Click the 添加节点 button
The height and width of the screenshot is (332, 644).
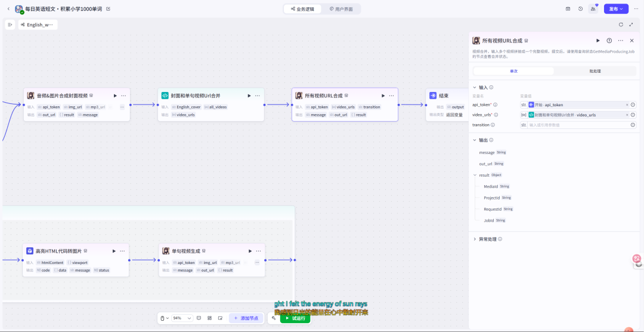coord(246,318)
